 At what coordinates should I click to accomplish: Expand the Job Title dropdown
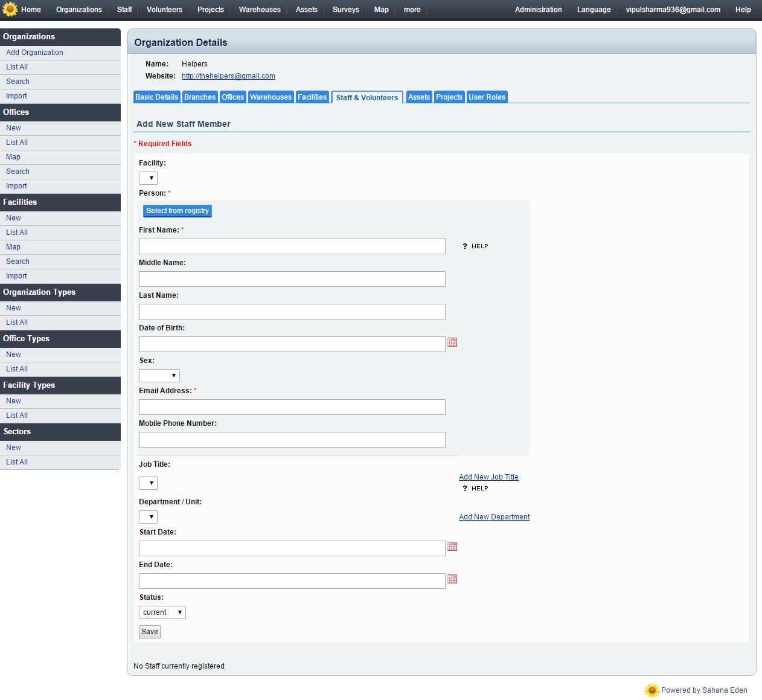(x=148, y=483)
